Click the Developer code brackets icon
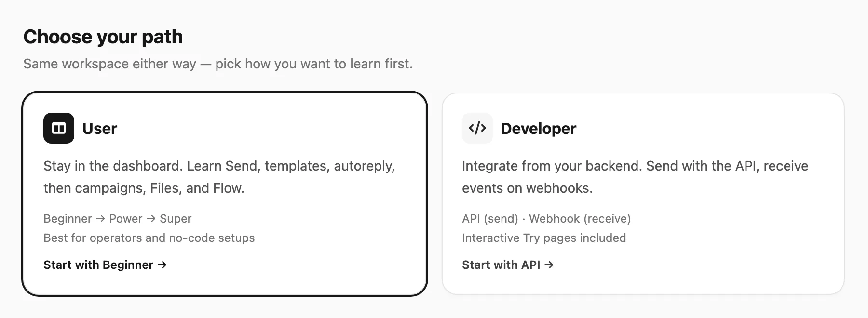The height and width of the screenshot is (318, 868). coord(477,128)
